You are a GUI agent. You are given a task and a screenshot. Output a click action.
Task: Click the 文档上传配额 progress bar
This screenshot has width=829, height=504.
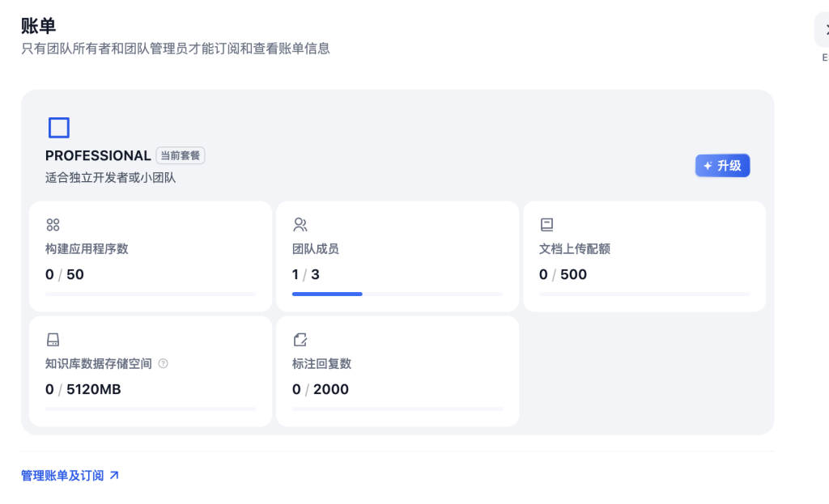point(644,294)
